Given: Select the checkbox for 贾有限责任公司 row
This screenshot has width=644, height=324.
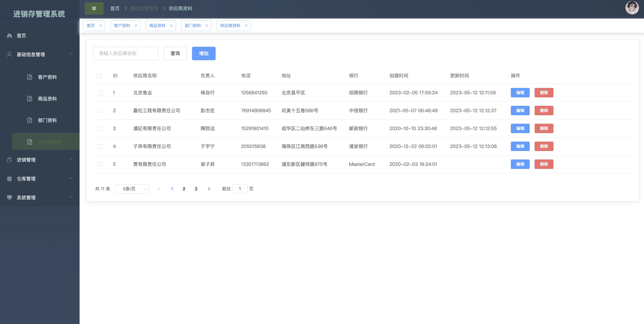Looking at the screenshot, I should tap(100, 164).
